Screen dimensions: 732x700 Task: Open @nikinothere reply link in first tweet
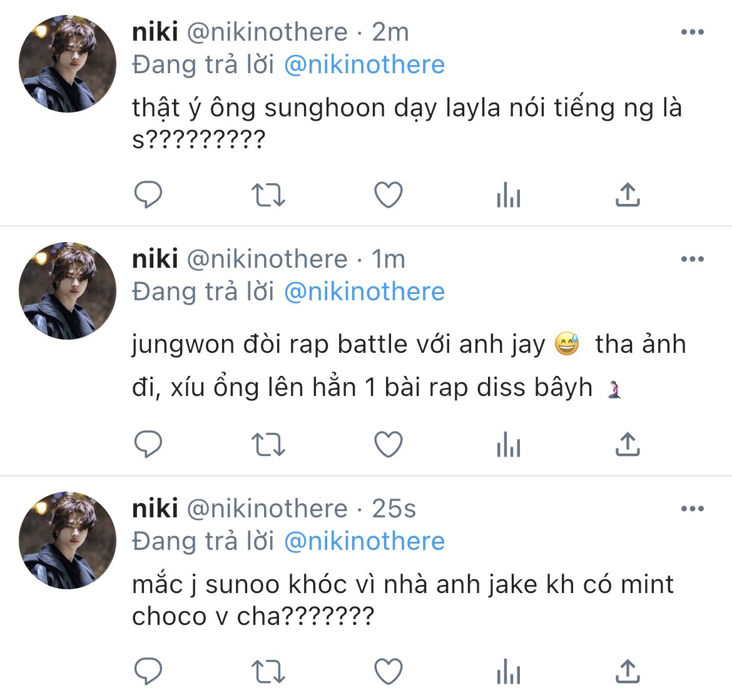click(364, 64)
